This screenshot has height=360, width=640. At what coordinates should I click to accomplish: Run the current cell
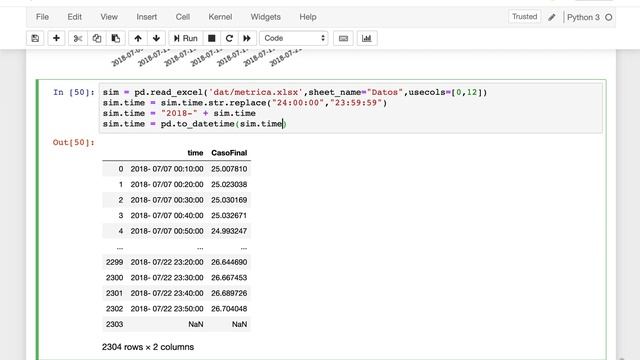coord(185,38)
